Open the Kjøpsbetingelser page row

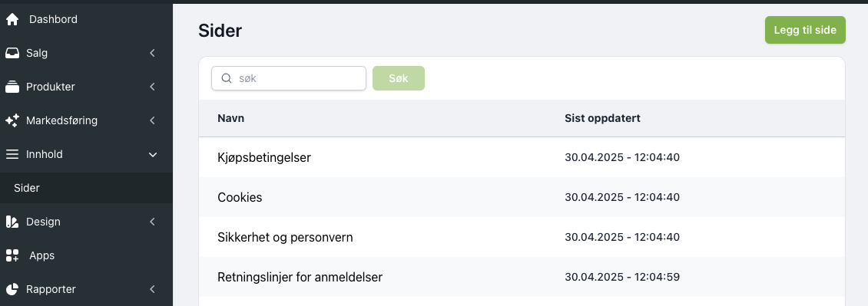click(522, 157)
